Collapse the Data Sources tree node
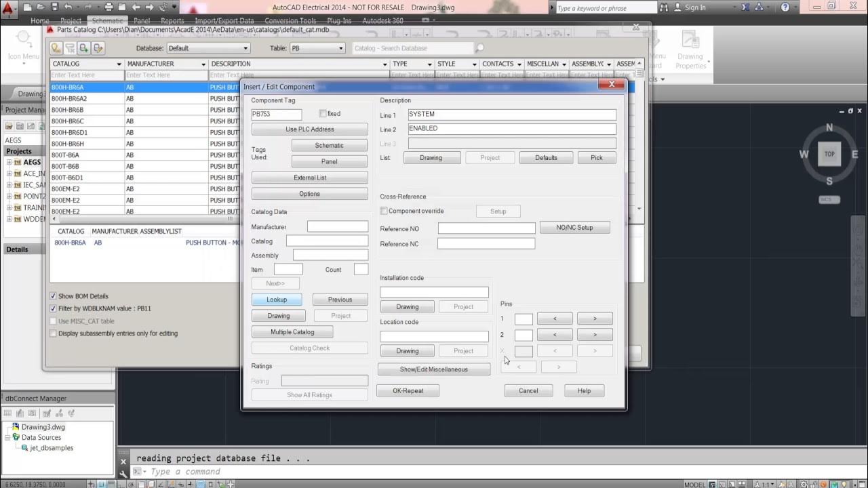This screenshot has width=868, height=488. point(7,438)
